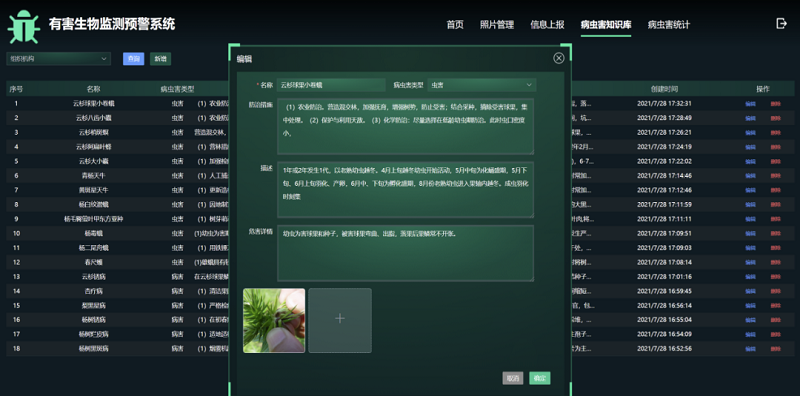The height and width of the screenshot is (396, 800).
Task: Click delete link for row dated 17:14:46
Action: [776, 176]
